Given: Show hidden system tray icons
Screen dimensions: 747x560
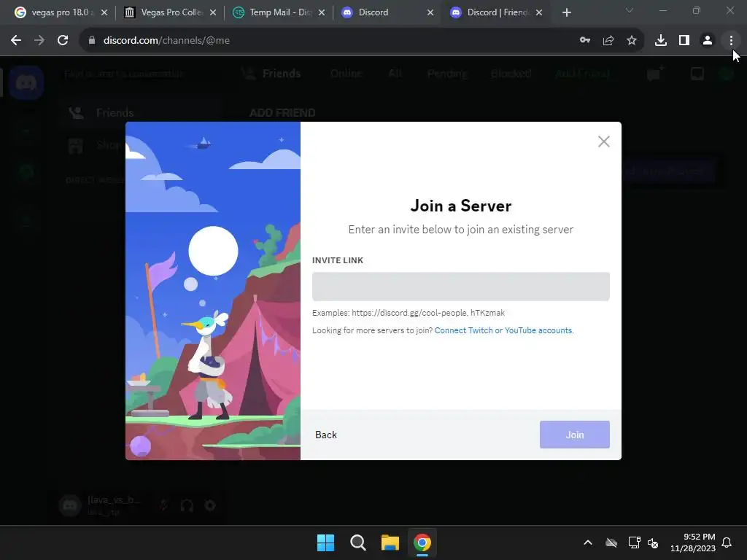Looking at the screenshot, I should [588, 542].
